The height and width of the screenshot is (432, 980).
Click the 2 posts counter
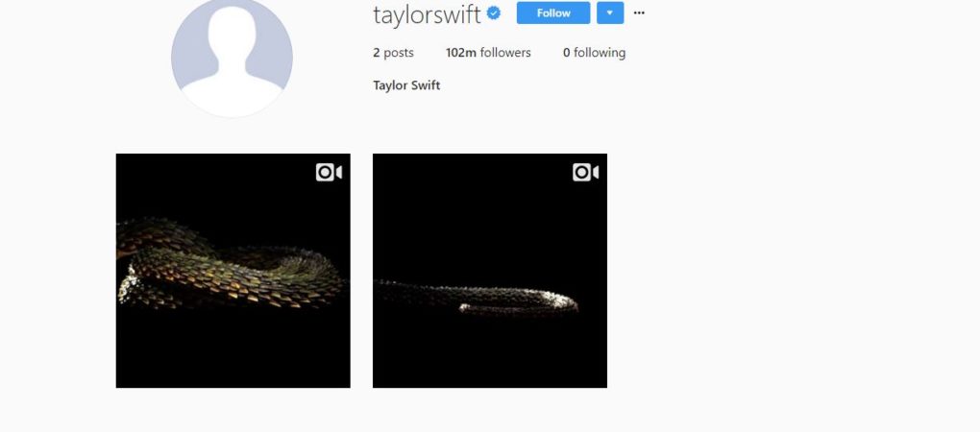pyautogui.click(x=393, y=53)
